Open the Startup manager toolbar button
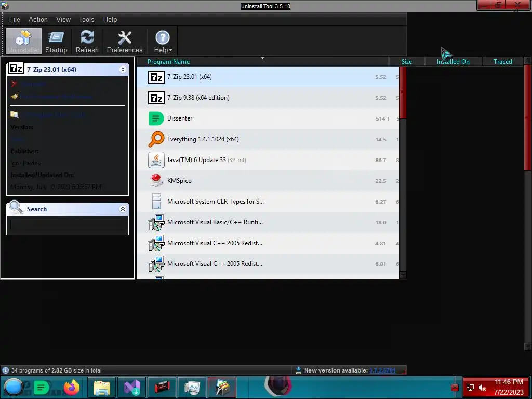The width and height of the screenshot is (532, 399). 56,41
